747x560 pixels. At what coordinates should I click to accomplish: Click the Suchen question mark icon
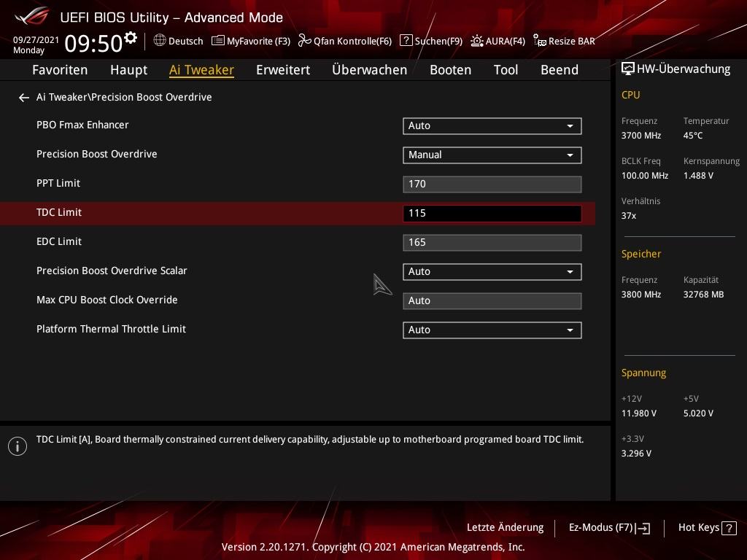tap(406, 41)
